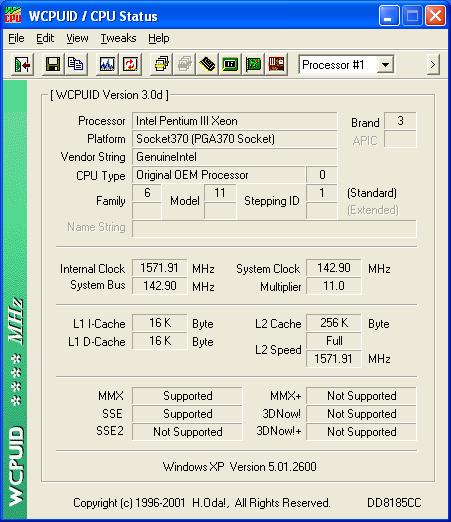451x522 pixels.
Task: Click the Model value 11
Action: [220, 193]
